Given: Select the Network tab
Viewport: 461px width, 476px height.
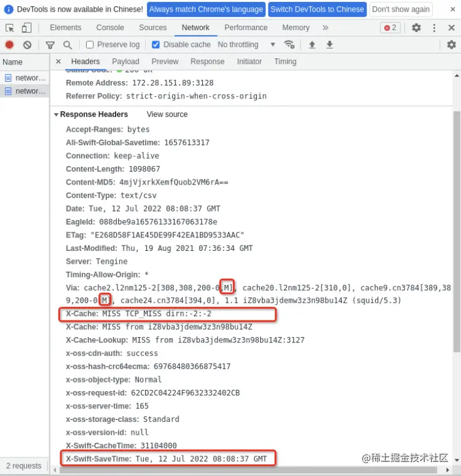Looking at the screenshot, I should 195,28.
